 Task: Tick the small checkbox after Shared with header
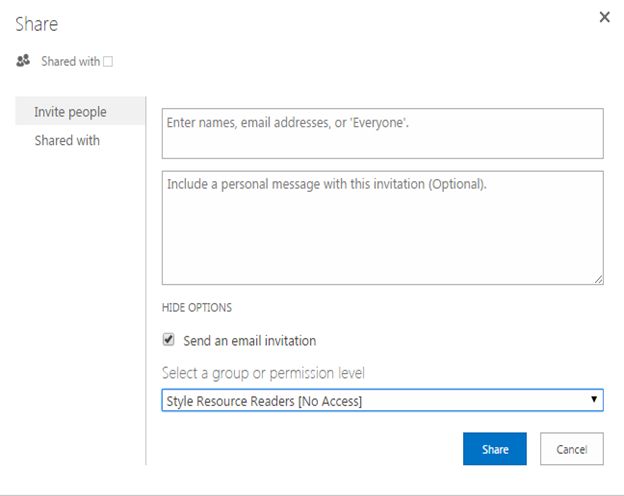(108, 62)
